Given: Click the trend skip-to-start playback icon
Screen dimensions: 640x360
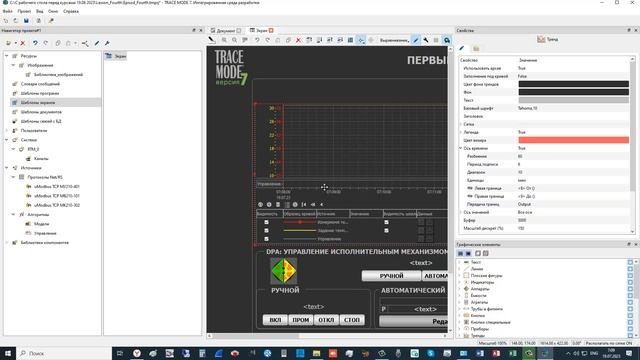Looking at the screenshot, I should coord(304,204).
